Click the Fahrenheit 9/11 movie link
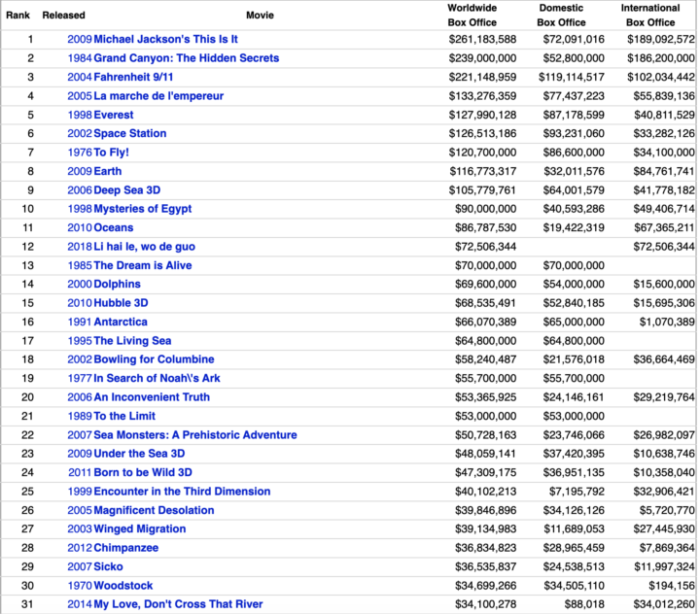 point(133,77)
